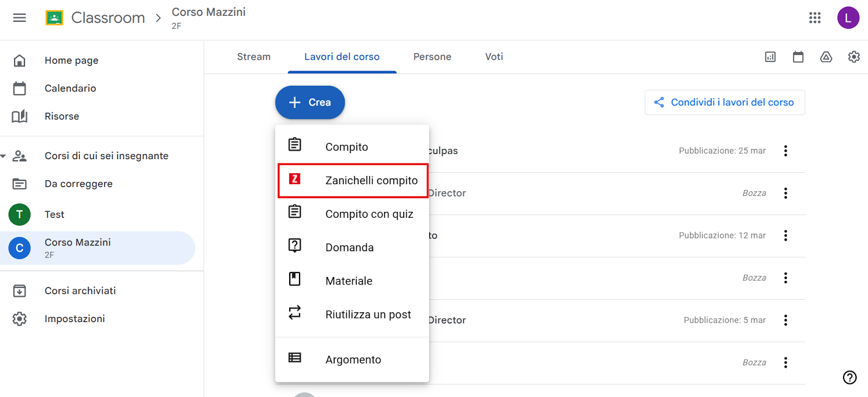The height and width of the screenshot is (397, 868).
Task: Click the Classroom logo icon
Action: (54, 18)
